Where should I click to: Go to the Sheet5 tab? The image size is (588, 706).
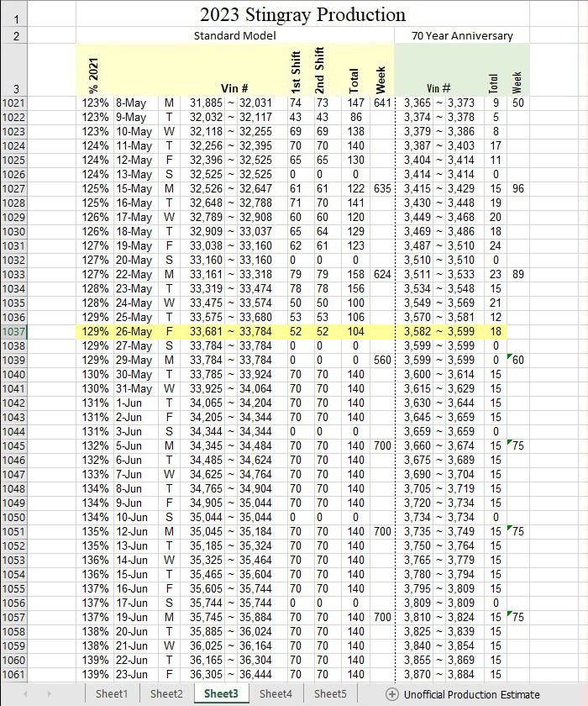[330, 694]
